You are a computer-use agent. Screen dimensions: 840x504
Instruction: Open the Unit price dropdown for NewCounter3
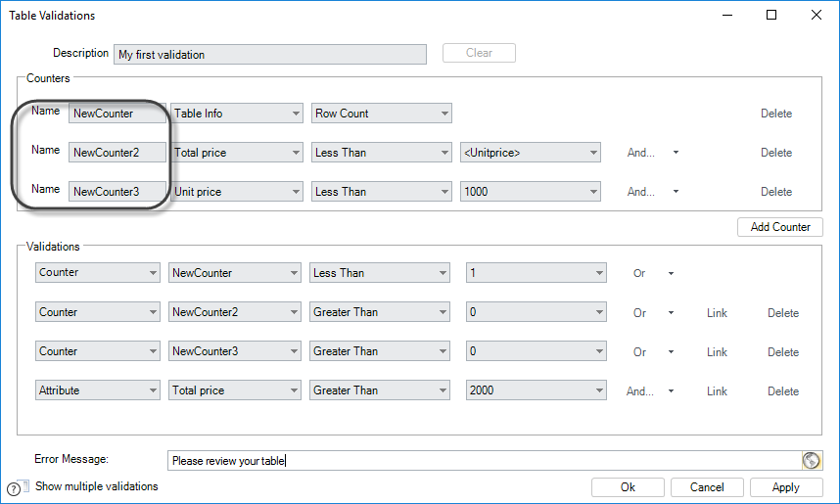point(237,191)
